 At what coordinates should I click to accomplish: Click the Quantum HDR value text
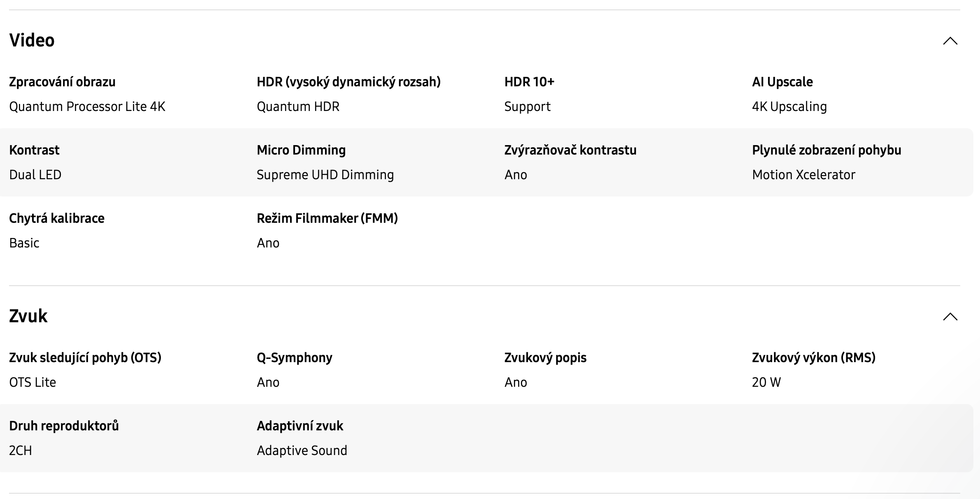[x=298, y=106]
